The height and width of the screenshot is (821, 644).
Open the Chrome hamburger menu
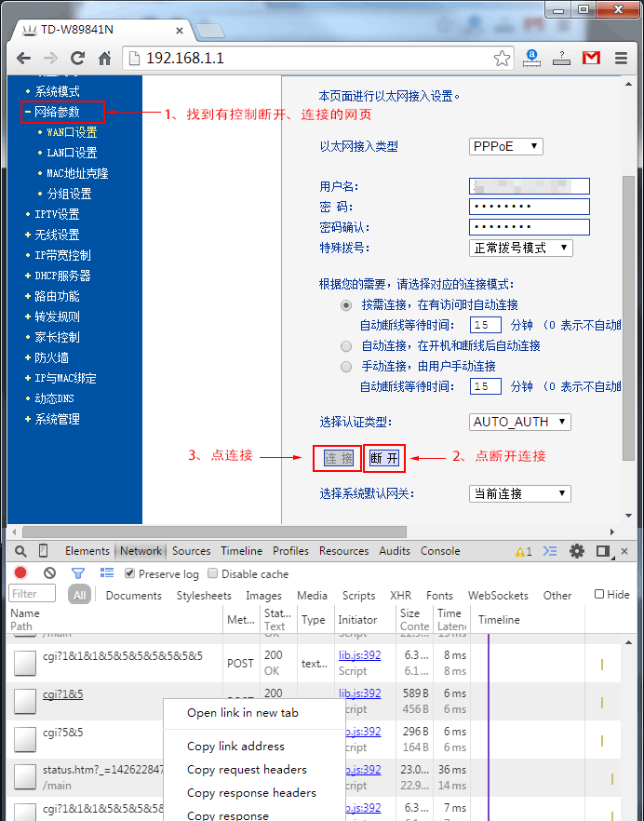pos(621,59)
